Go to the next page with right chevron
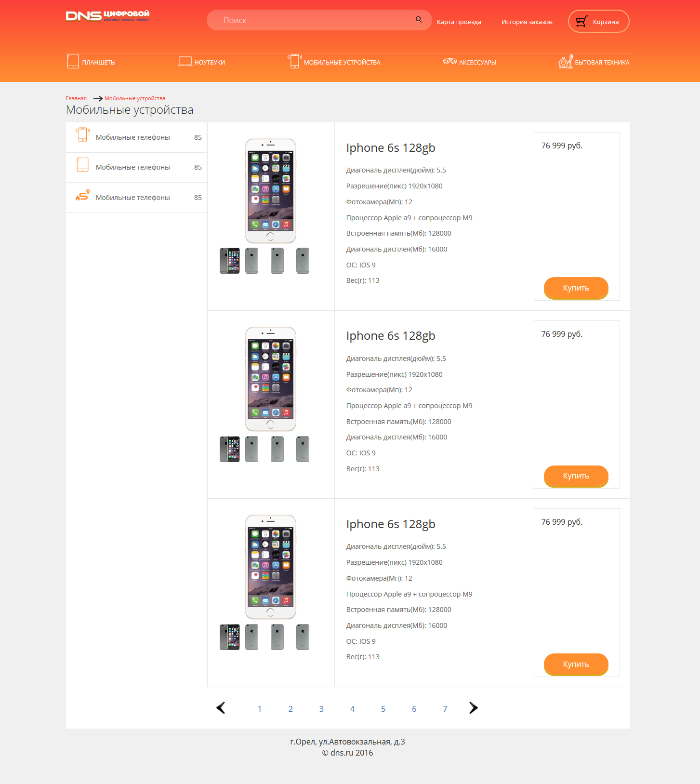 pyautogui.click(x=473, y=708)
